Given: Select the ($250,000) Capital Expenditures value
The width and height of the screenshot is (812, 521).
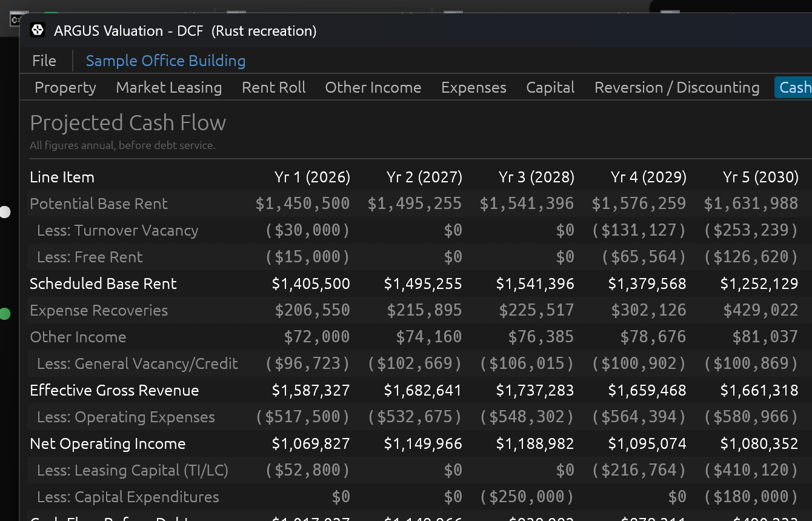Looking at the screenshot, I should click(527, 497).
